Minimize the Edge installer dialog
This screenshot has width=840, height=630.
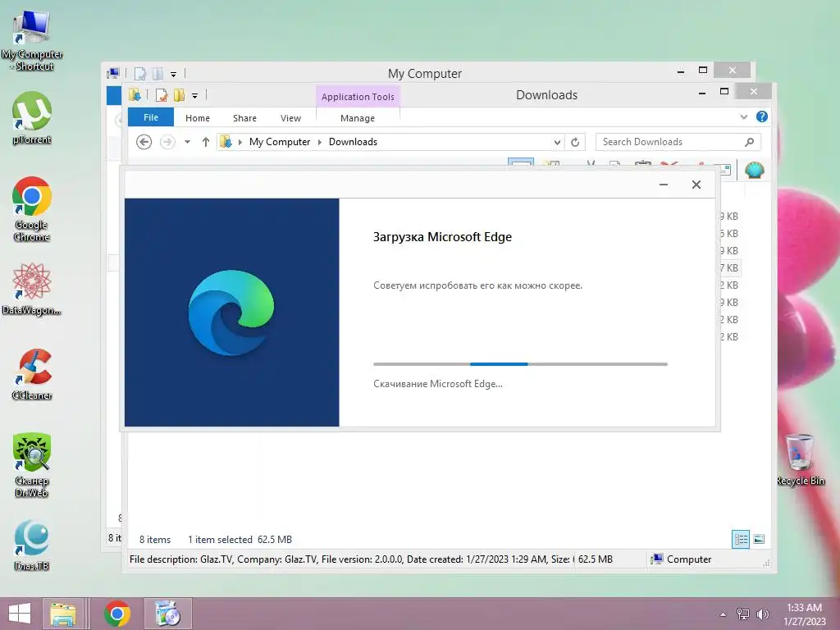(x=663, y=185)
